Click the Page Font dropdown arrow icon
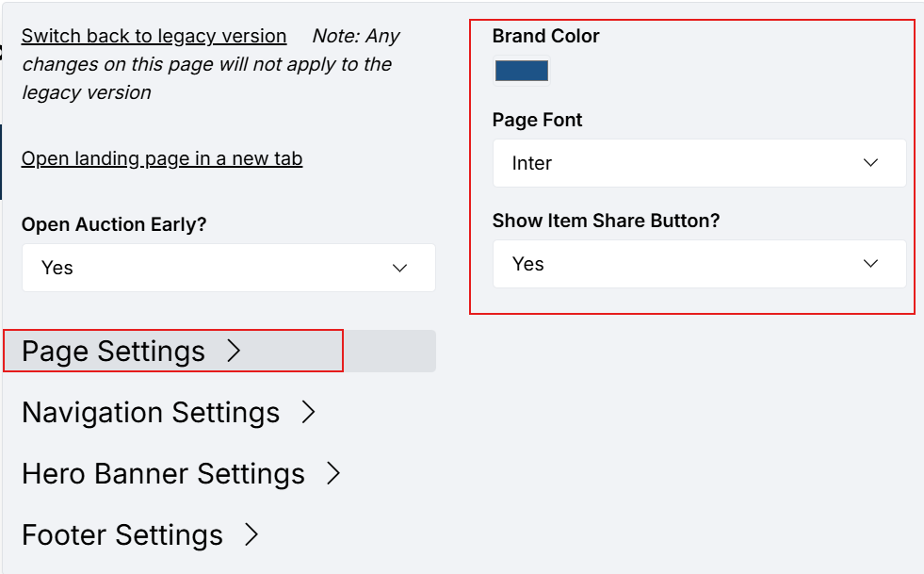This screenshot has width=924, height=574. 870,163
